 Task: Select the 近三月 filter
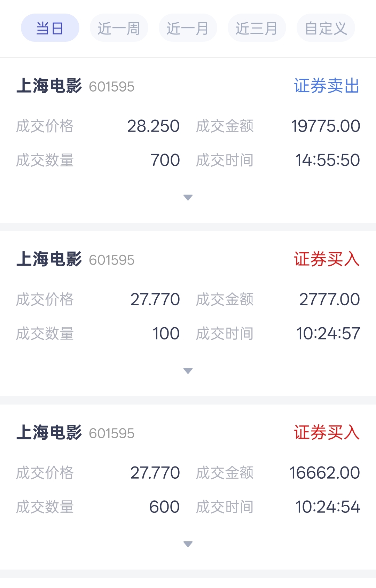tap(257, 28)
